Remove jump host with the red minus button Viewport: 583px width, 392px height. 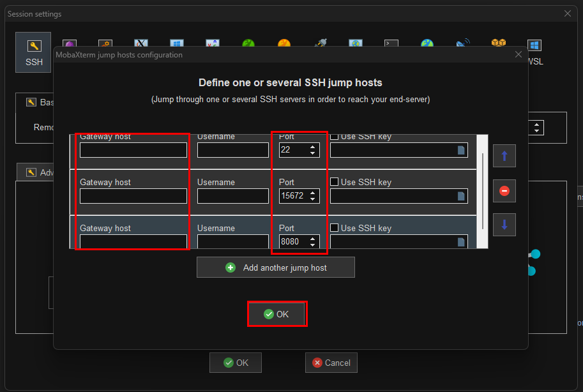[x=504, y=191]
